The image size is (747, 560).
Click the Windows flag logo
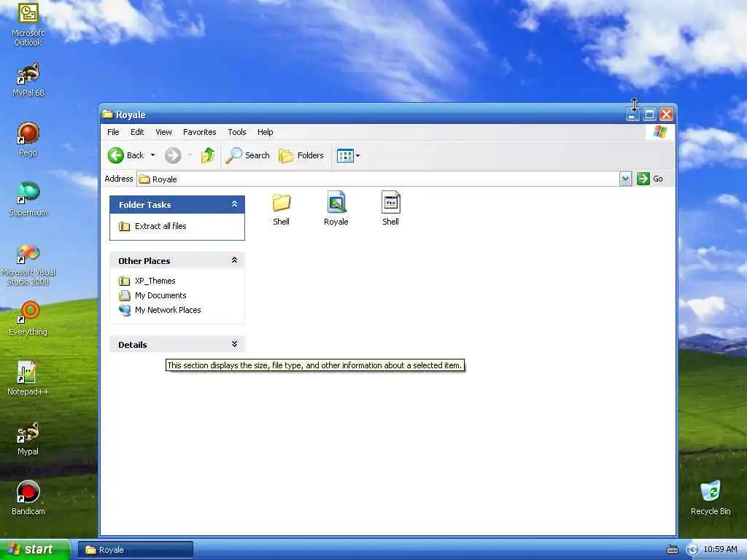[x=660, y=132]
